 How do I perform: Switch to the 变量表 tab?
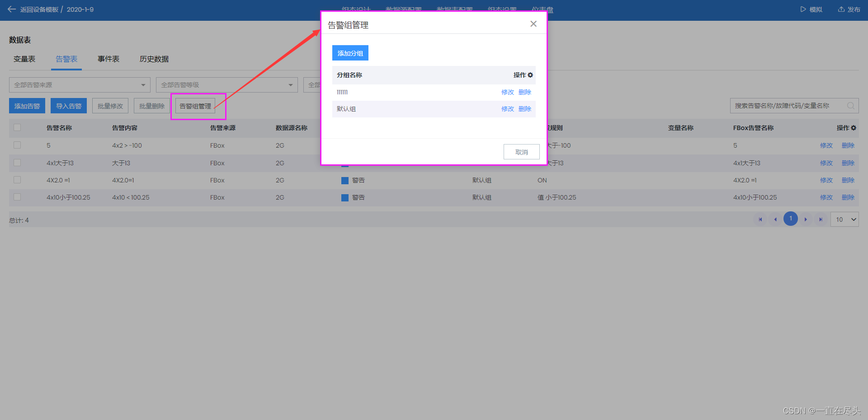click(x=24, y=59)
